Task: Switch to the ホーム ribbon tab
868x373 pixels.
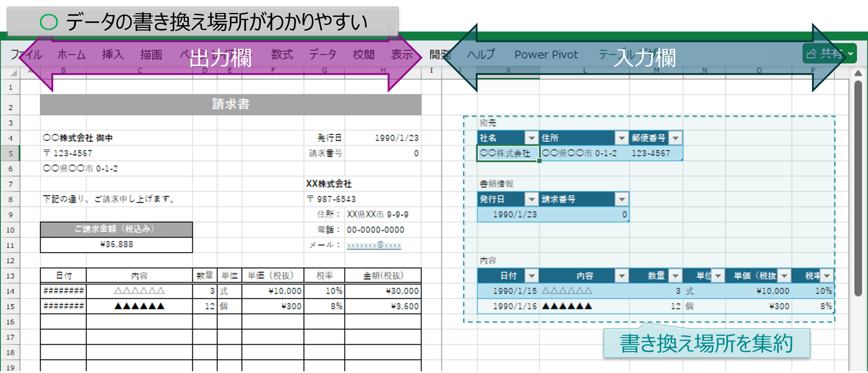Action: [72, 54]
